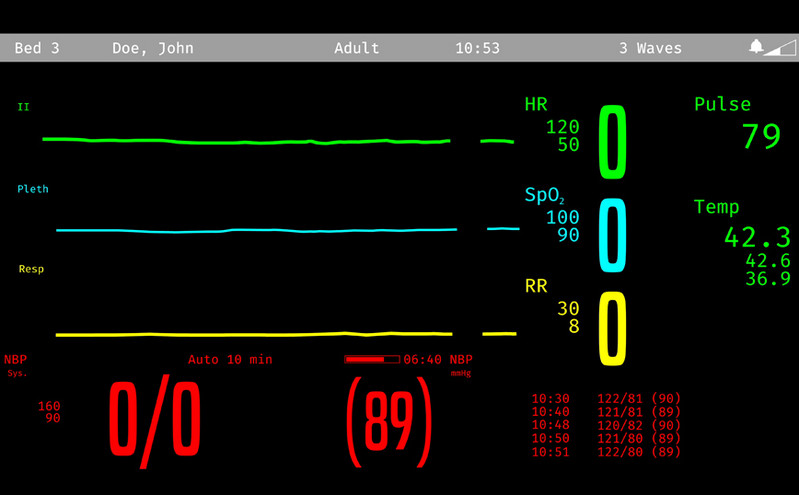This screenshot has height=495, width=799.
Task: Select the RR alarm limits 30/8
Action: tap(567, 318)
